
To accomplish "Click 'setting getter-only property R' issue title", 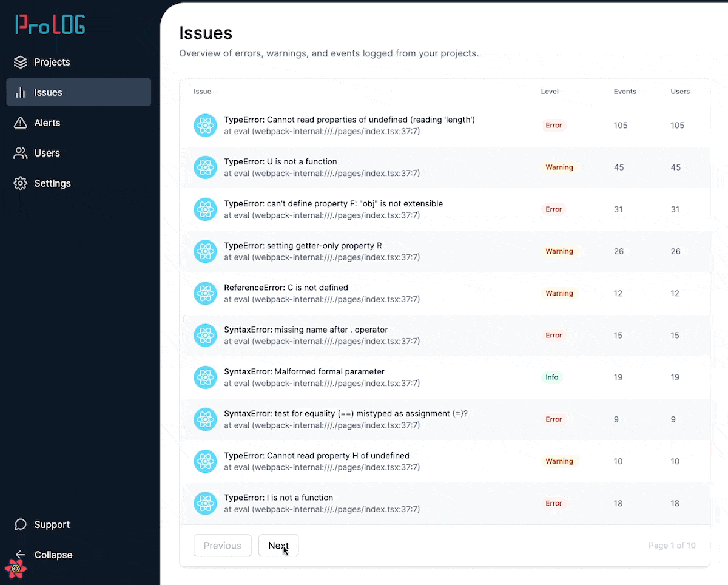I will click(303, 246).
